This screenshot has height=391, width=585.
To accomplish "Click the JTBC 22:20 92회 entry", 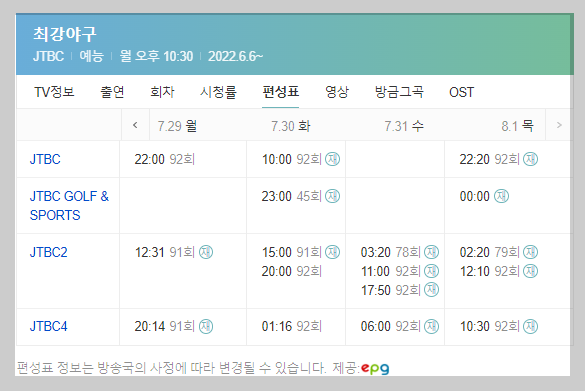I will 489,159.
